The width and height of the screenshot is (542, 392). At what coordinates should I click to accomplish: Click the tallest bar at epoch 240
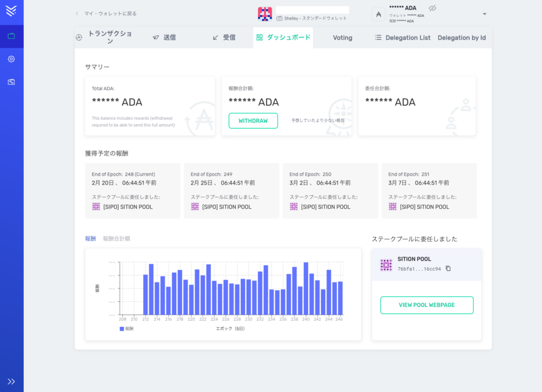coord(306,288)
